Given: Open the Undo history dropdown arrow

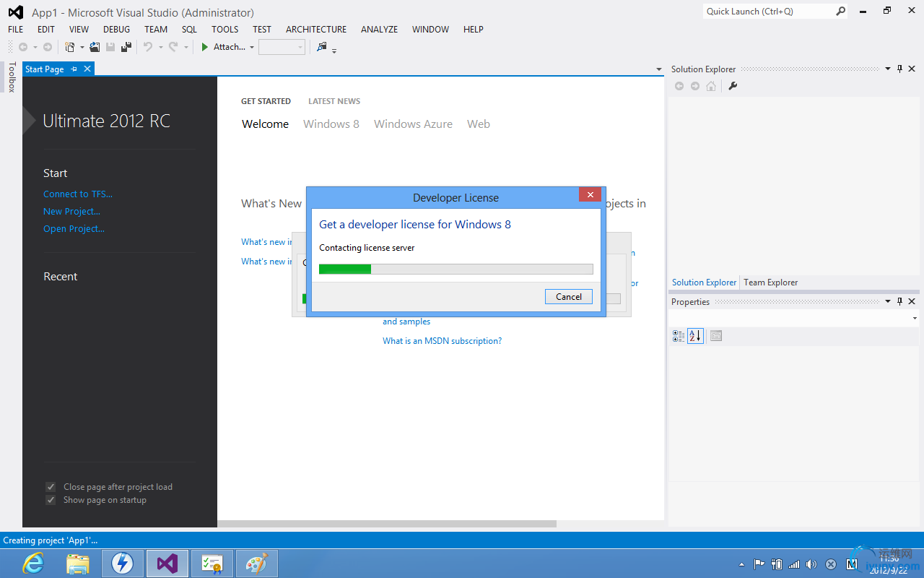Looking at the screenshot, I should pos(160,47).
